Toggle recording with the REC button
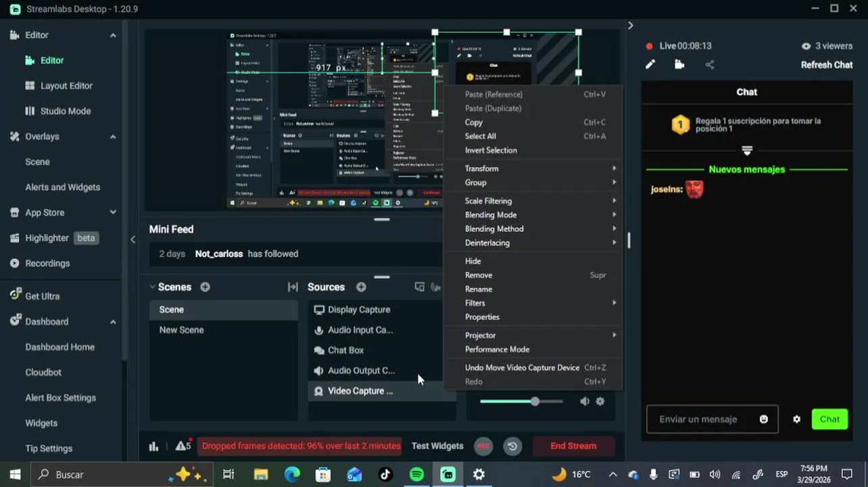 tap(483, 446)
